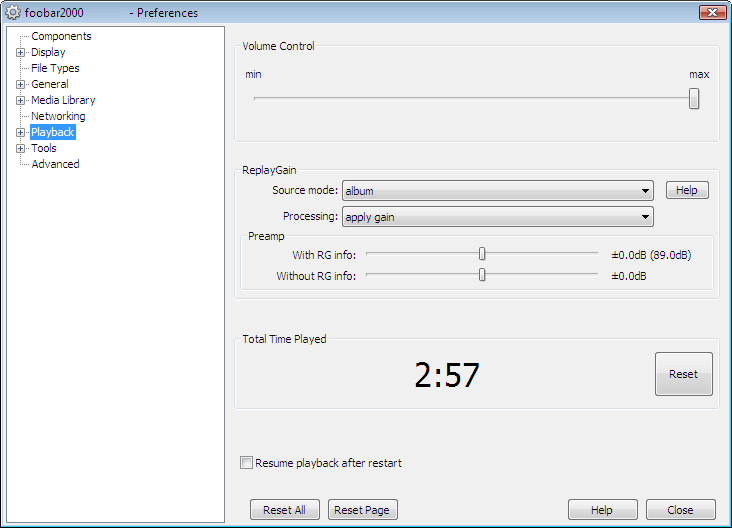Expand the General tree node
The image size is (732, 528).
[x=20, y=84]
